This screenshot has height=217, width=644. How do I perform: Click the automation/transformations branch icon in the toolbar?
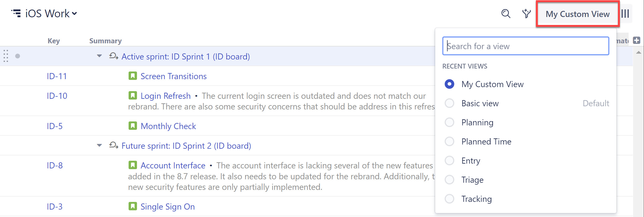coord(526,13)
